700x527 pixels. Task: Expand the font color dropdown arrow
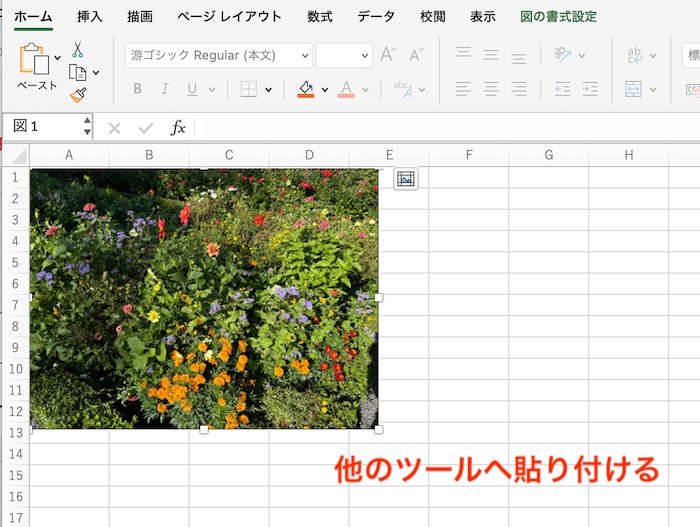point(366,90)
